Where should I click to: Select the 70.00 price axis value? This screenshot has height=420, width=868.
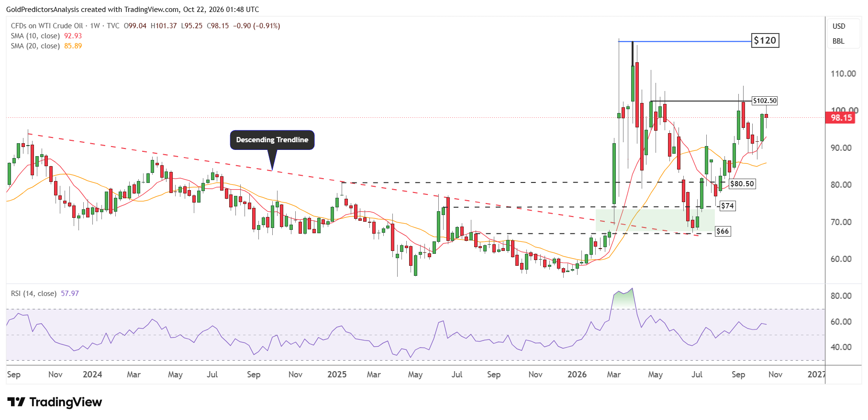[841, 222]
